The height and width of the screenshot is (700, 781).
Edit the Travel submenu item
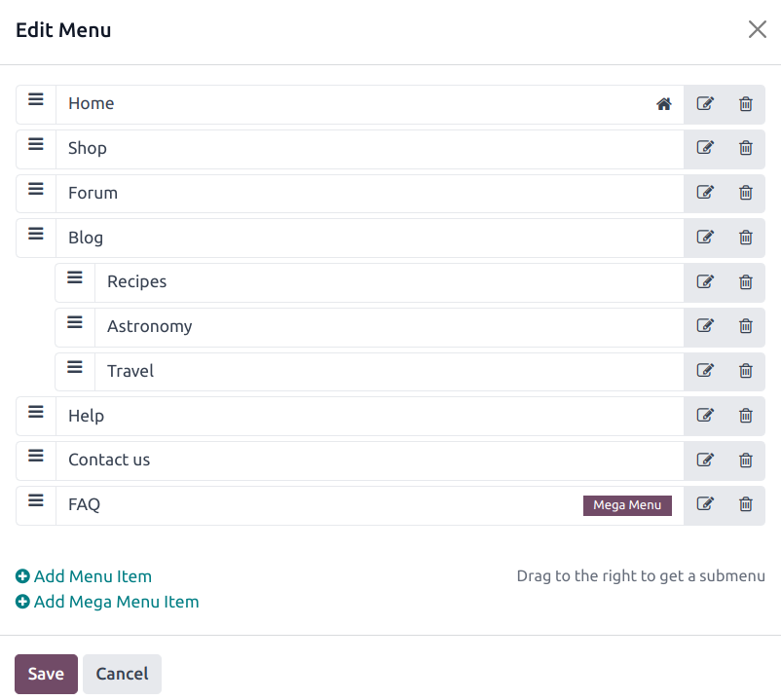pyautogui.click(x=705, y=370)
